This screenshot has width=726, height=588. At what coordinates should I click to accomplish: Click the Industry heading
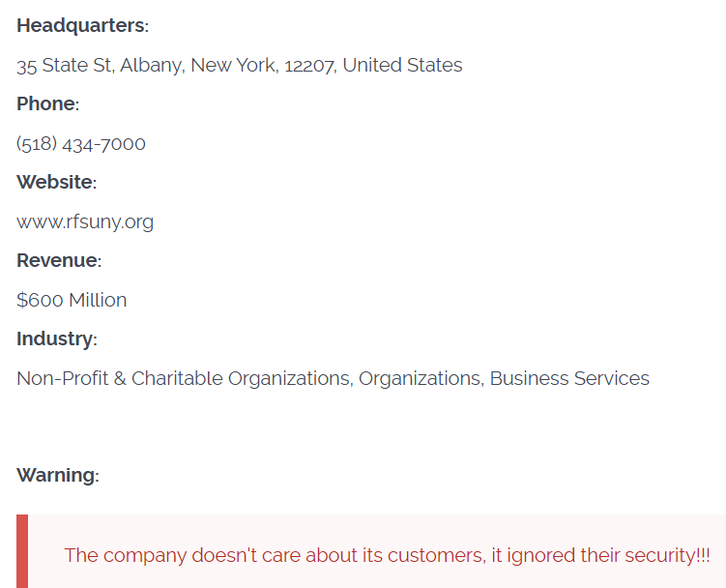tap(56, 339)
